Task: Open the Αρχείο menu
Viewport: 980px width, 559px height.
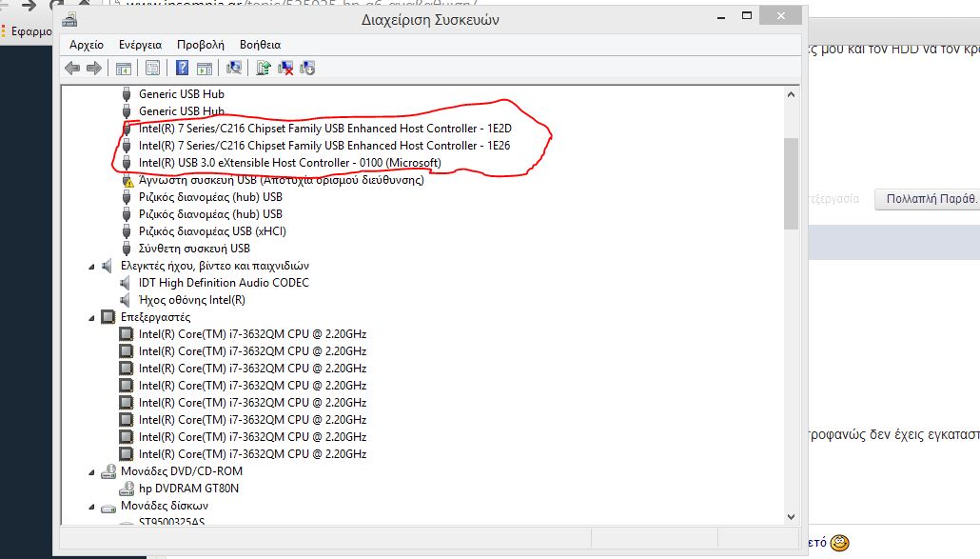Action: point(87,45)
